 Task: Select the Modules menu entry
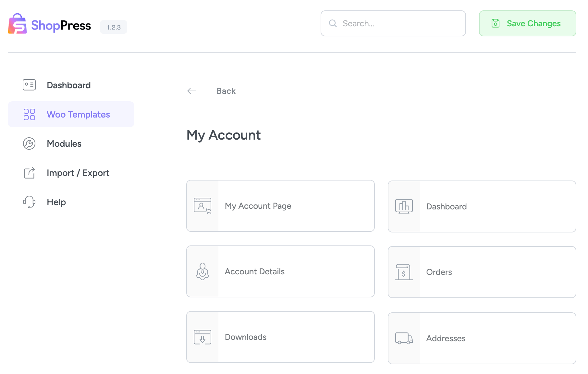[x=64, y=143]
